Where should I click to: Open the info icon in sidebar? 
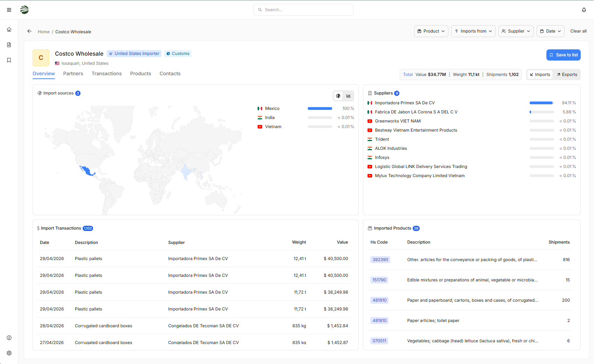click(9, 338)
